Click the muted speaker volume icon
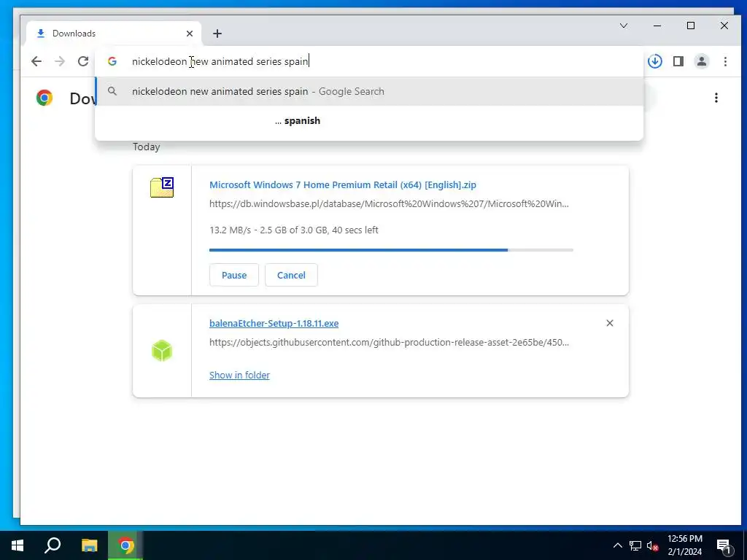The height and width of the screenshot is (560, 747). coord(652,545)
